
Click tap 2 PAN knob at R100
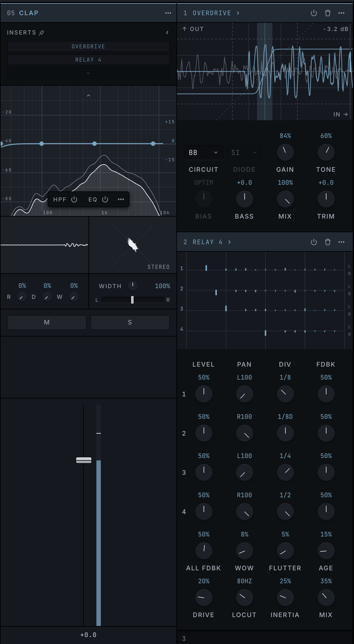click(x=244, y=433)
